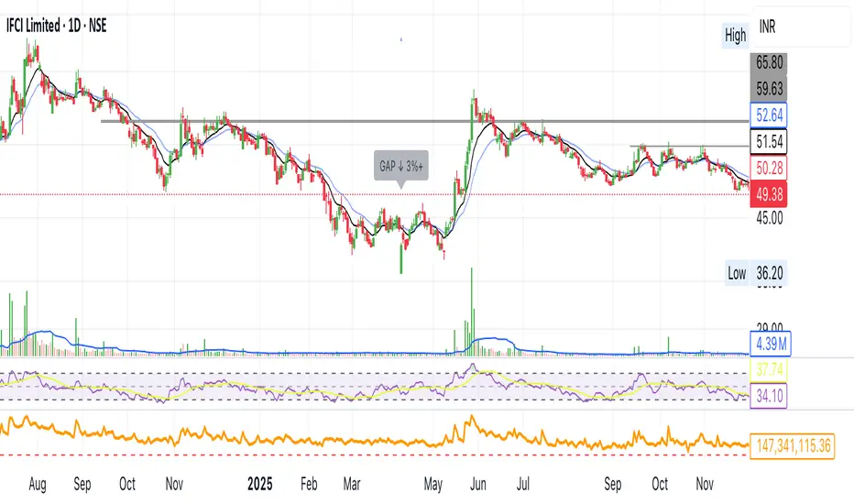Click the Low price label
This screenshot has width=854, height=504.
click(737, 273)
